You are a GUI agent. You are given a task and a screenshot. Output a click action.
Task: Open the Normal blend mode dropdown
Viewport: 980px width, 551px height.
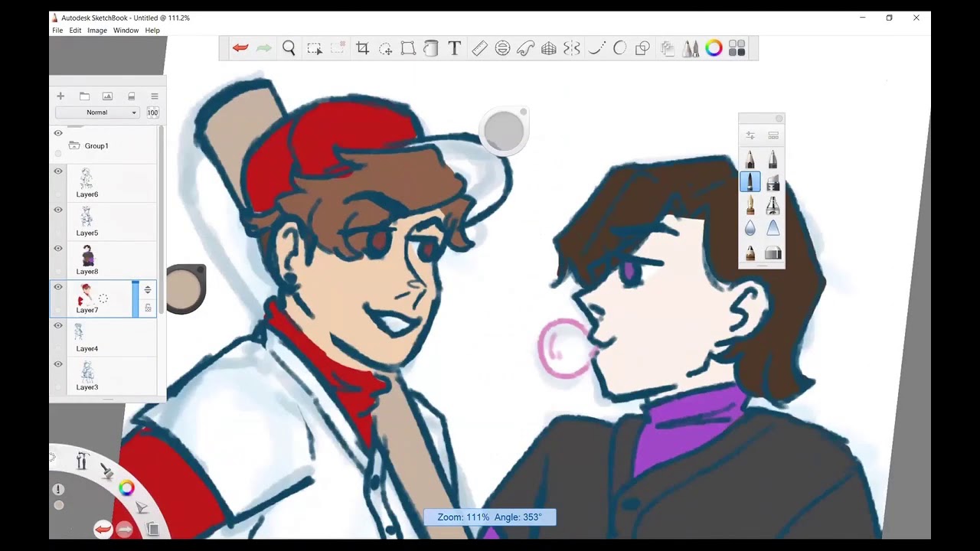click(x=97, y=112)
